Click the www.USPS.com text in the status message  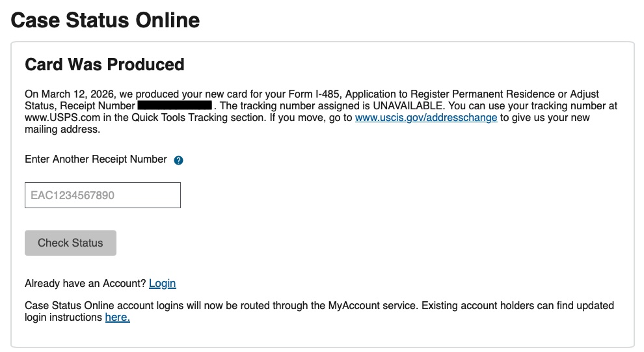point(53,118)
